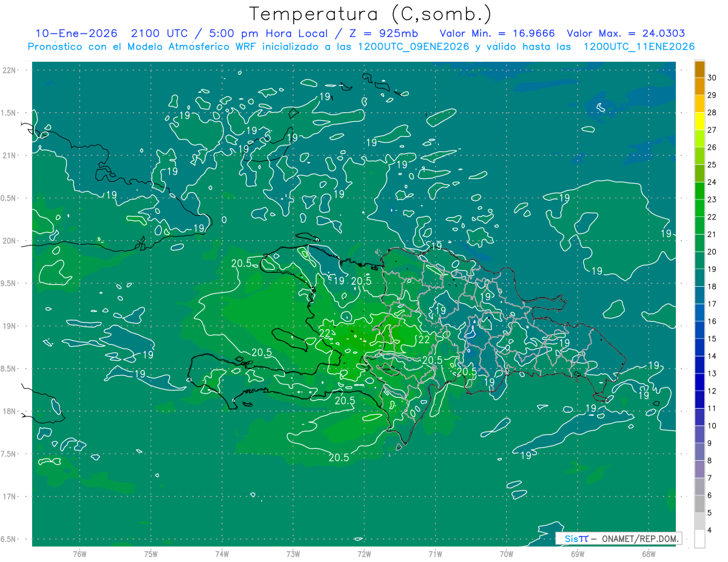Click the title 'Temperatura (C,somb.)'
The height and width of the screenshot is (562, 728).
pyautogui.click(x=371, y=14)
